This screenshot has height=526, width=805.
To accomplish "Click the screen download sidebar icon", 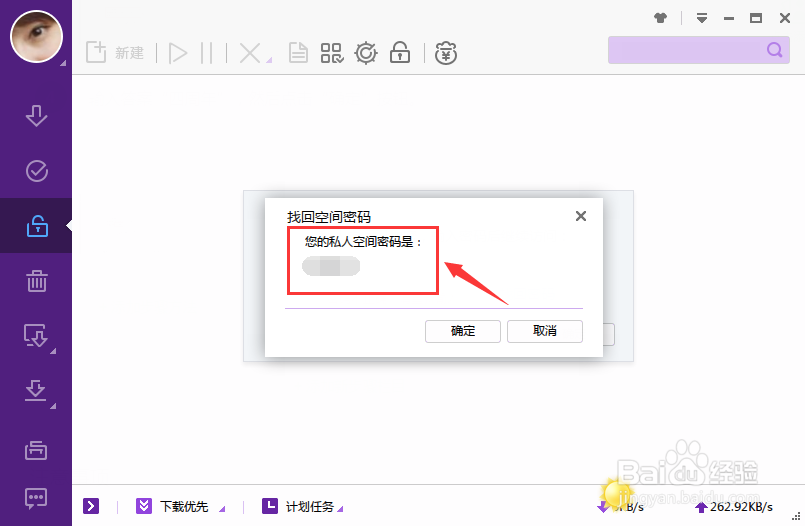I will tap(36, 336).
